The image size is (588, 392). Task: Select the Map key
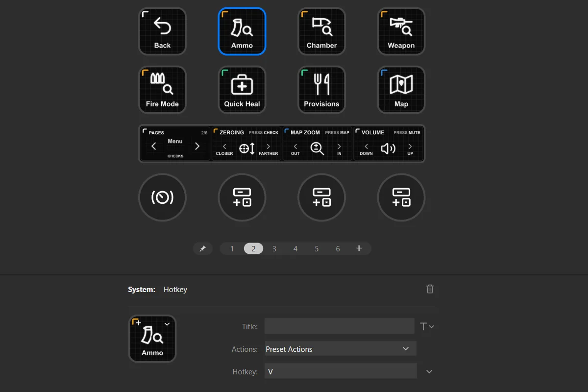[x=401, y=90]
